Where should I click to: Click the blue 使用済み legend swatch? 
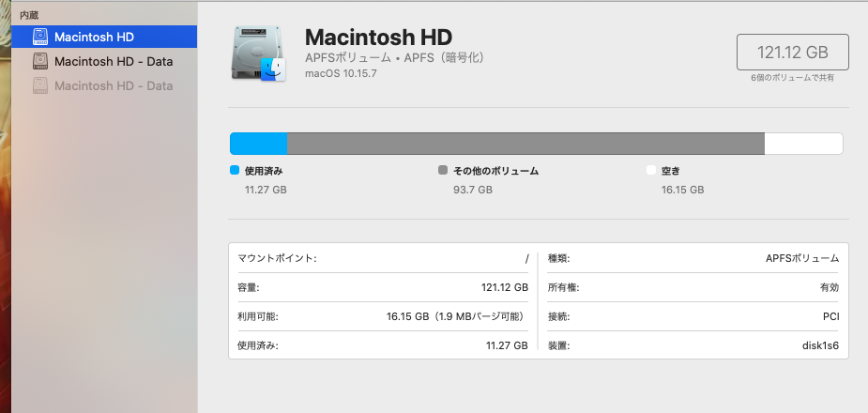pos(235,171)
